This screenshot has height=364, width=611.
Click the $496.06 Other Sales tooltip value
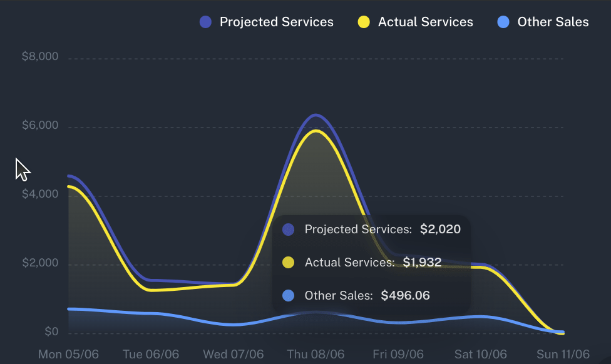[x=405, y=296]
